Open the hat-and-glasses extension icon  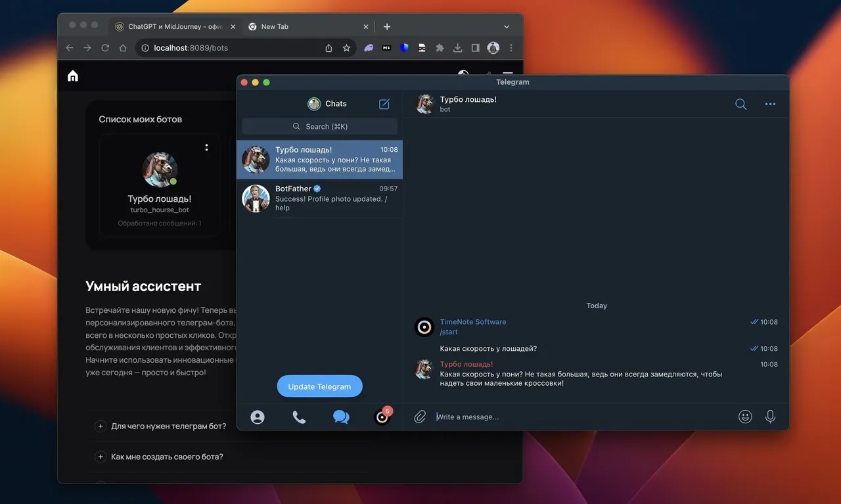point(422,48)
